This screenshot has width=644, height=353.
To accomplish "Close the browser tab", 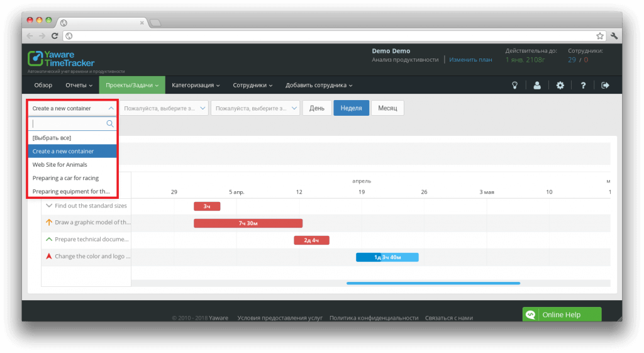I will coord(142,23).
